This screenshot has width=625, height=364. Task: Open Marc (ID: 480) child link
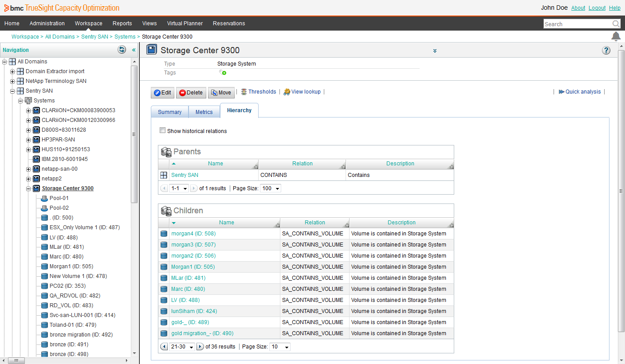click(188, 289)
